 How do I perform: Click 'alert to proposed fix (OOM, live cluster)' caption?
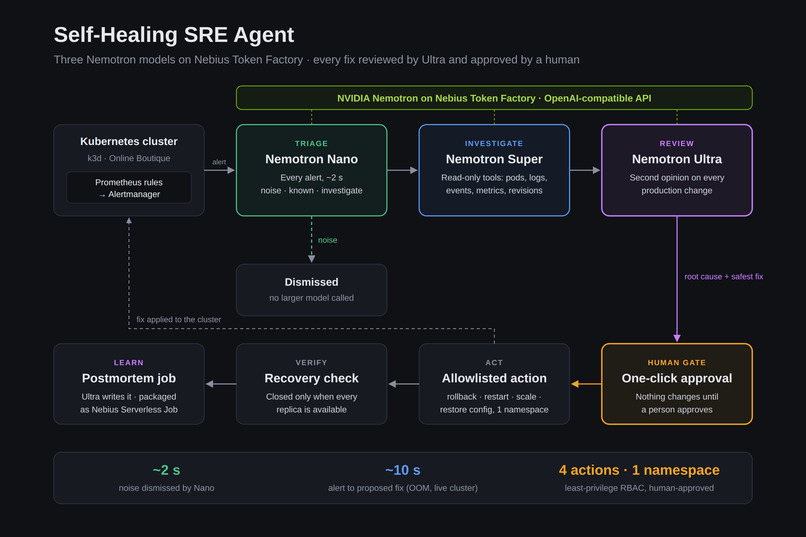coord(402,488)
